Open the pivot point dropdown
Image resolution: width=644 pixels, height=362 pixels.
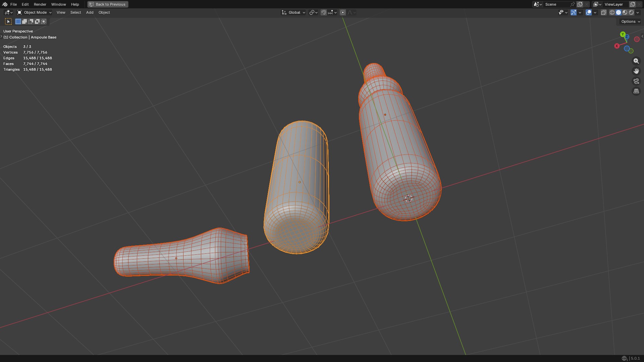point(313,12)
